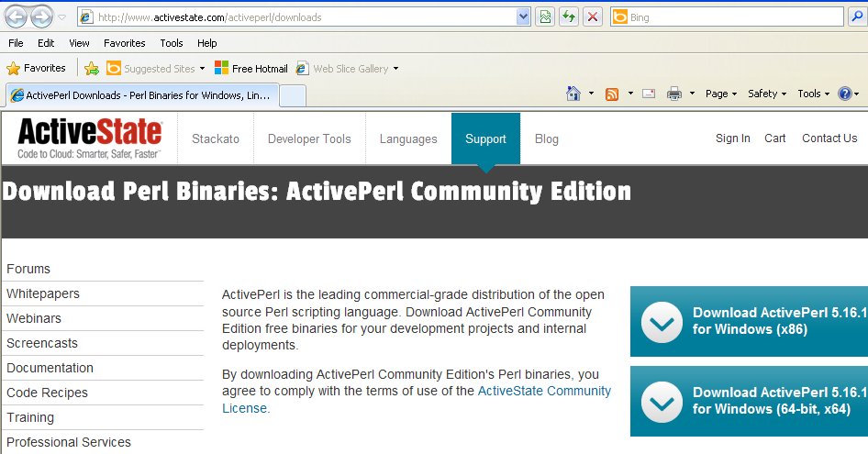Download ActivePerl for Windows (64-bit, x64)
This screenshot has width=868, height=454.
(749, 401)
